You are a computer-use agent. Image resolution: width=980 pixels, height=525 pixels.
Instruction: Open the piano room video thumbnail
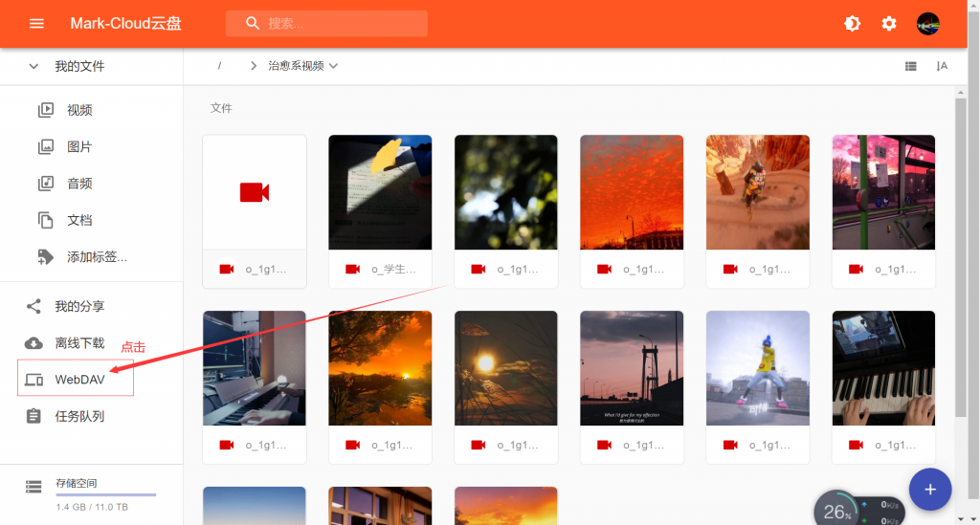point(255,368)
